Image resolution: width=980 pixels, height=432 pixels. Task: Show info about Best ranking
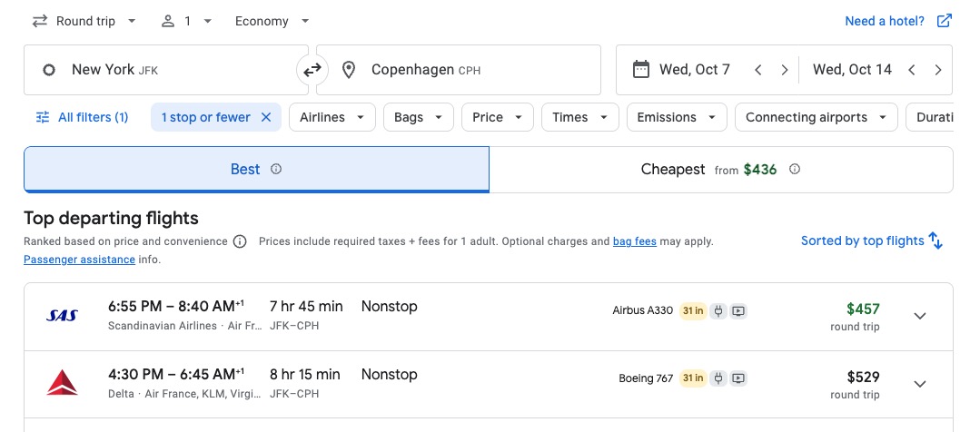point(276,169)
